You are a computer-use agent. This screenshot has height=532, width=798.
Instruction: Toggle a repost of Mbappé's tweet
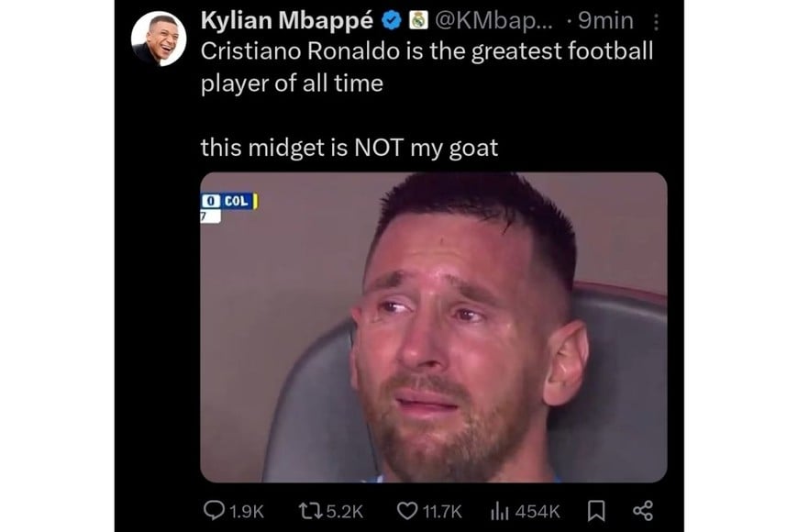(310, 511)
